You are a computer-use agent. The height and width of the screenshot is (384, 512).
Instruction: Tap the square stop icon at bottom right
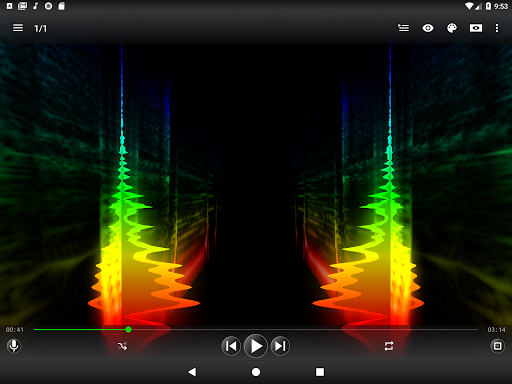click(497, 346)
